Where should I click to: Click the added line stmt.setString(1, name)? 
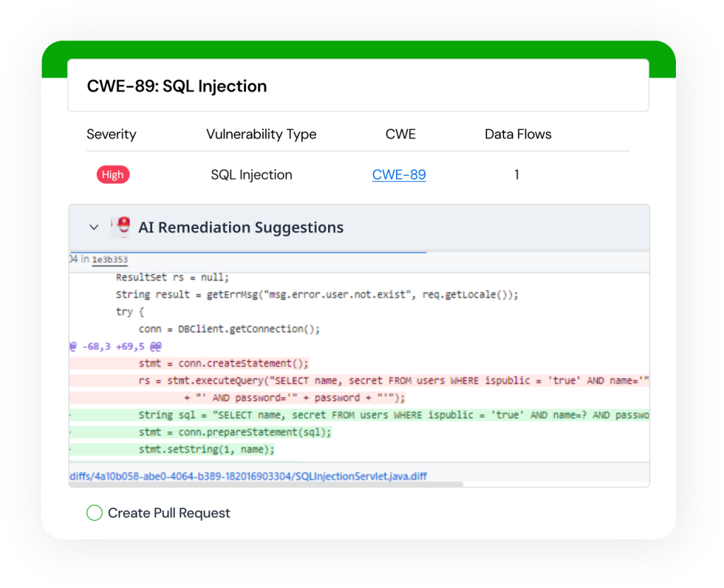pos(206,449)
